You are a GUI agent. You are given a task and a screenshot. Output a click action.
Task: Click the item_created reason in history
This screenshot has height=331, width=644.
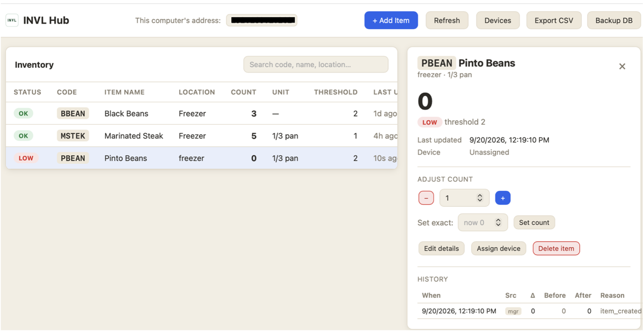pyautogui.click(x=621, y=311)
